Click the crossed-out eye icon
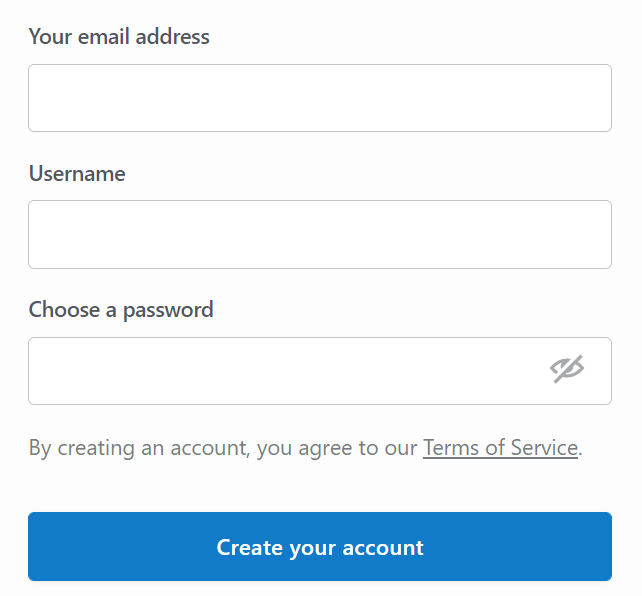 (567, 370)
